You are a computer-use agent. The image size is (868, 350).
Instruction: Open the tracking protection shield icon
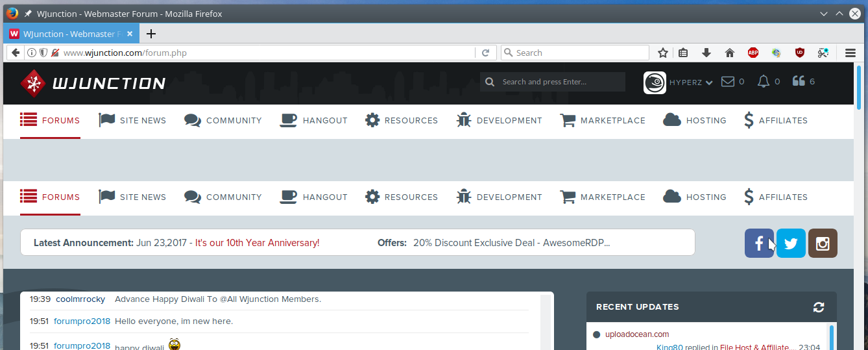[43, 53]
